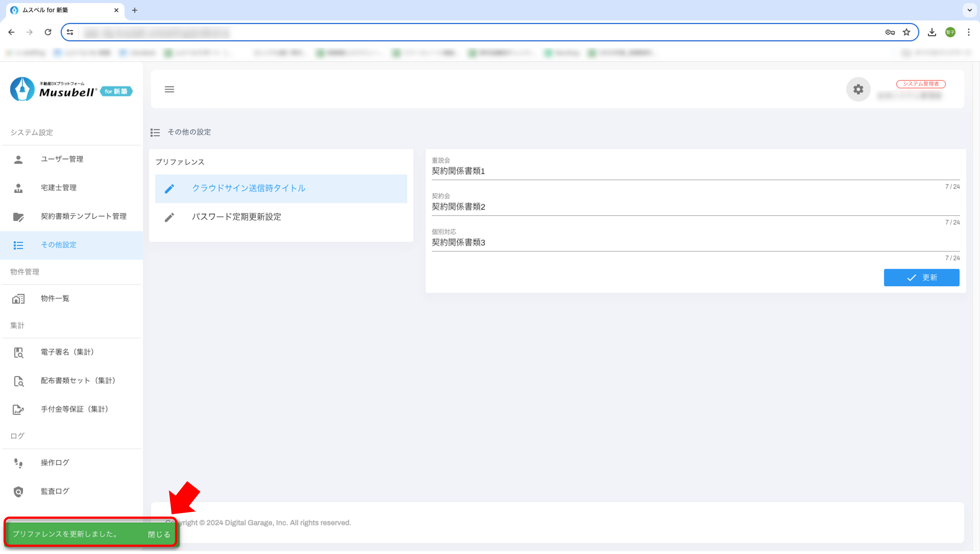Open the settings gear icon

point(858,90)
